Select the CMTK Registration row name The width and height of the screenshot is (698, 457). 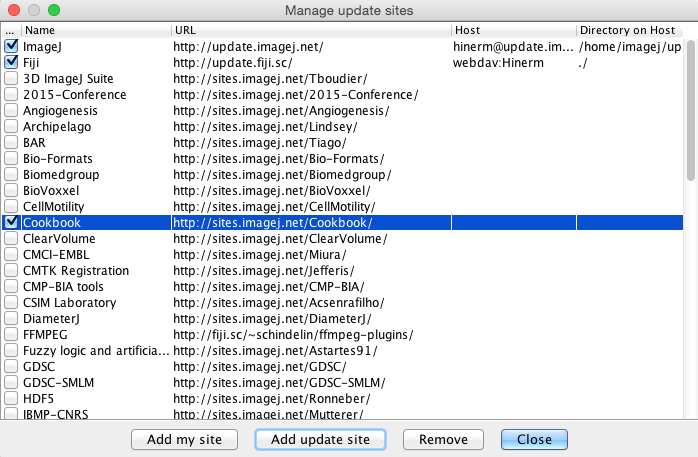[x=96, y=271]
